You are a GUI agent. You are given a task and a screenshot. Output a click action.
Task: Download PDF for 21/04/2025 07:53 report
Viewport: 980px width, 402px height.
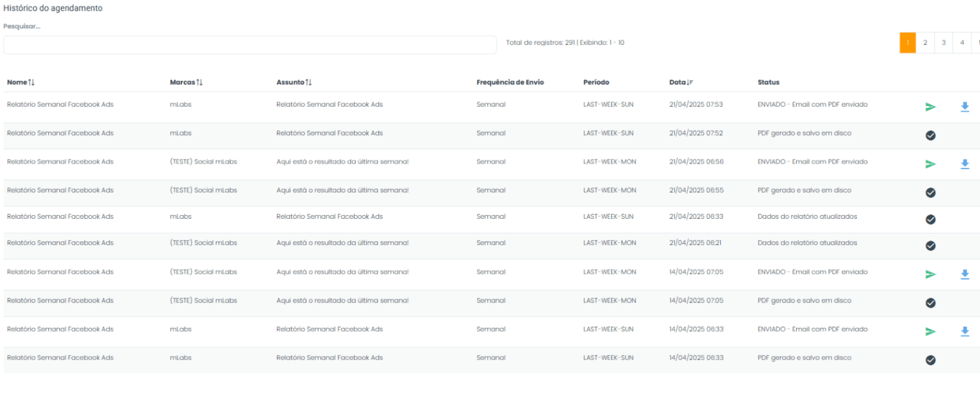pos(965,107)
